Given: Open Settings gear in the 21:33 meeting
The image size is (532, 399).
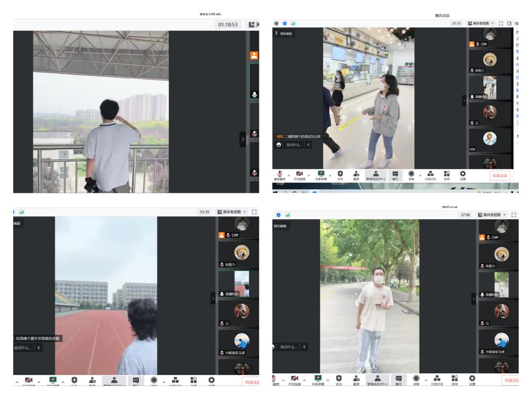Looking at the screenshot, I should pos(463,174).
